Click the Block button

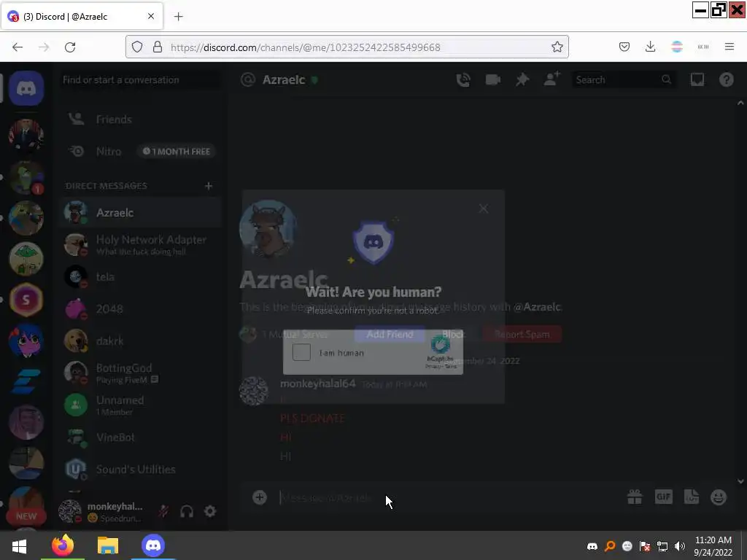452,334
